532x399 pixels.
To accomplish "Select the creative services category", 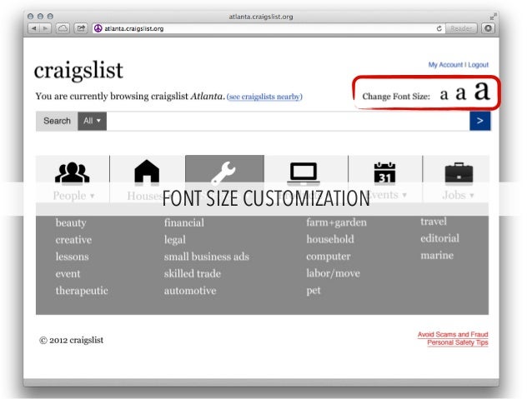I will click(x=73, y=240).
